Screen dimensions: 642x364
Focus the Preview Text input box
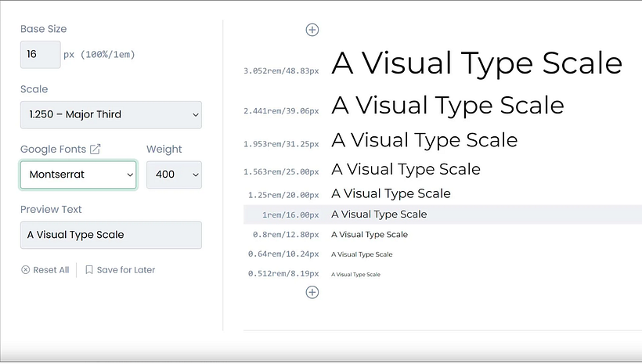click(x=110, y=235)
